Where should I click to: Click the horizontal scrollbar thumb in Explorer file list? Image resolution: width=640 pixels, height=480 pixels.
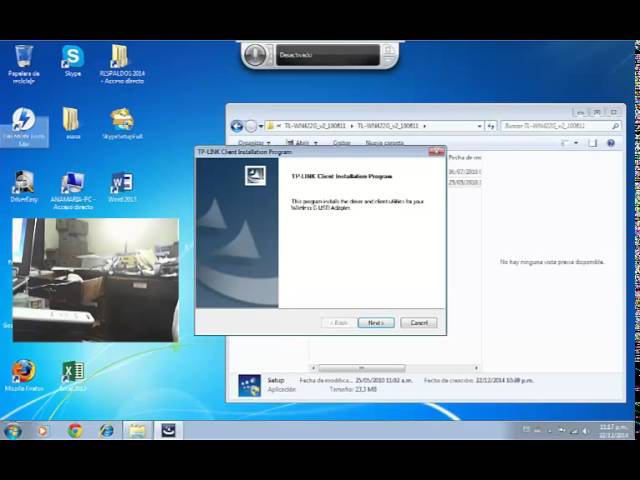click(x=361, y=368)
